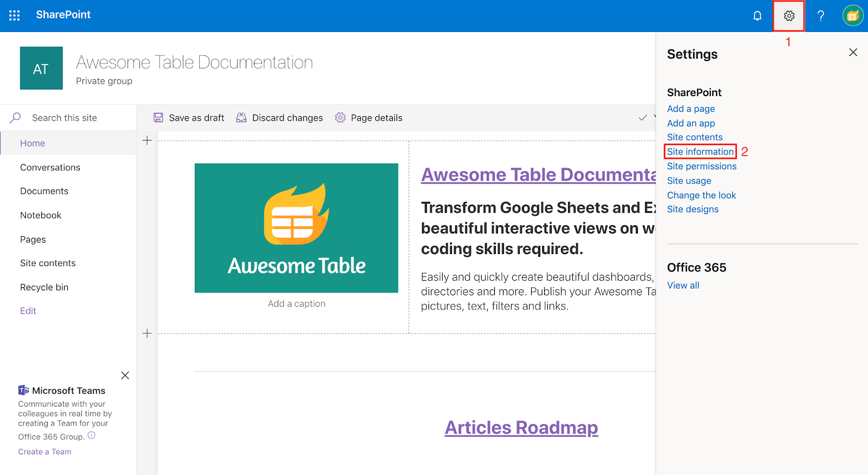The image size is (868, 475).
Task: Click the Transform Google Sheets heading text
Action: point(538,228)
